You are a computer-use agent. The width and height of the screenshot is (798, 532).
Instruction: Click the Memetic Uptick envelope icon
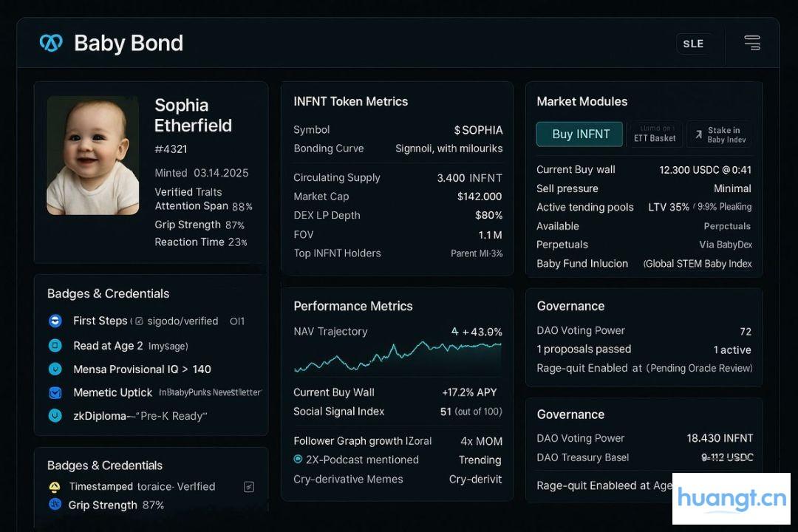[55, 392]
